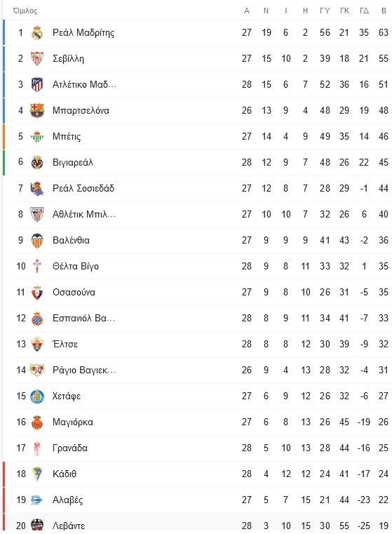392x534 pixels.
Task: Select the Λεβάντε row at position 20
Action: point(197,523)
